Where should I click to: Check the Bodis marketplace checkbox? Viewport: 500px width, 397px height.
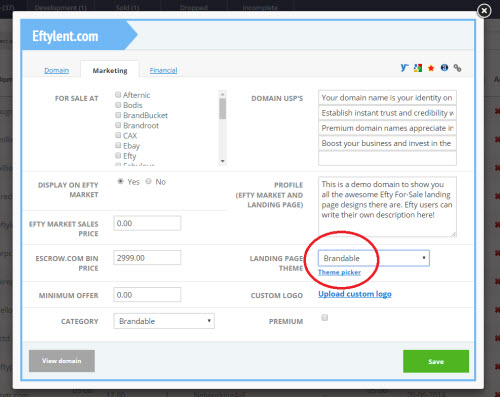118,105
